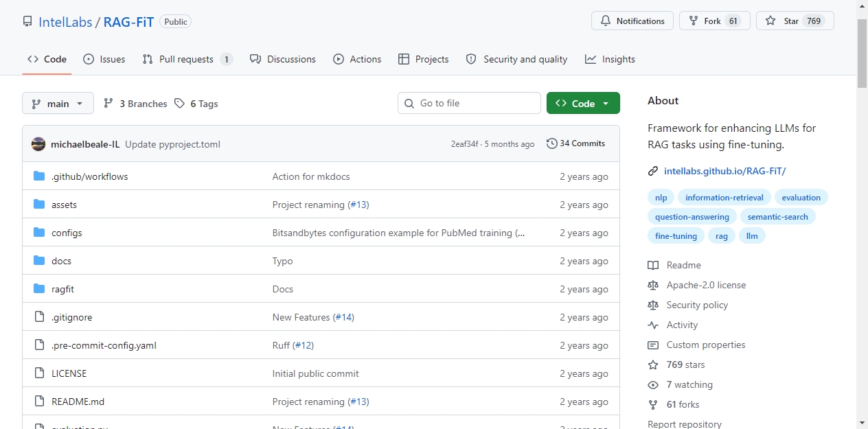Click folder icon beside ragfit
Viewport: 868px width, 429px height.
39,289
